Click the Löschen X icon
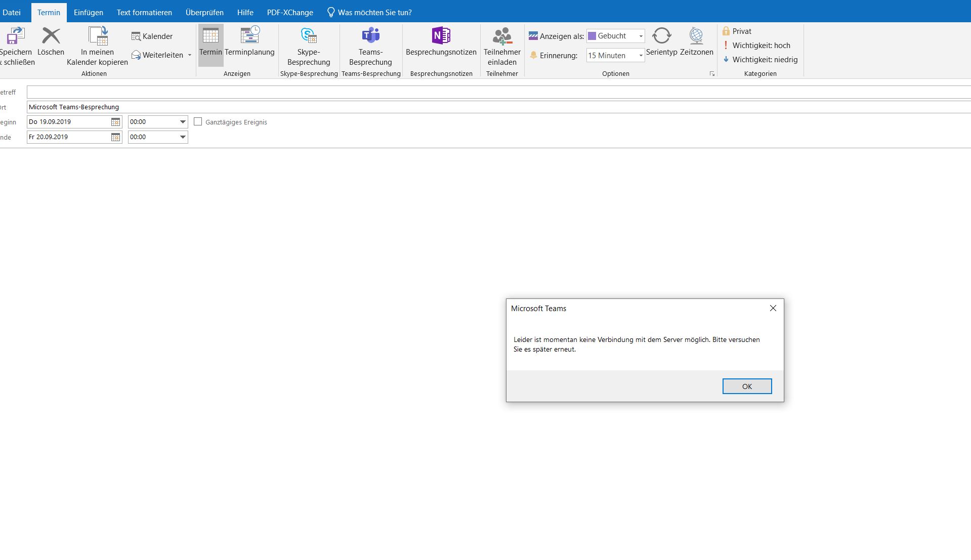This screenshot has height=560, width=971. click(51, 36)
